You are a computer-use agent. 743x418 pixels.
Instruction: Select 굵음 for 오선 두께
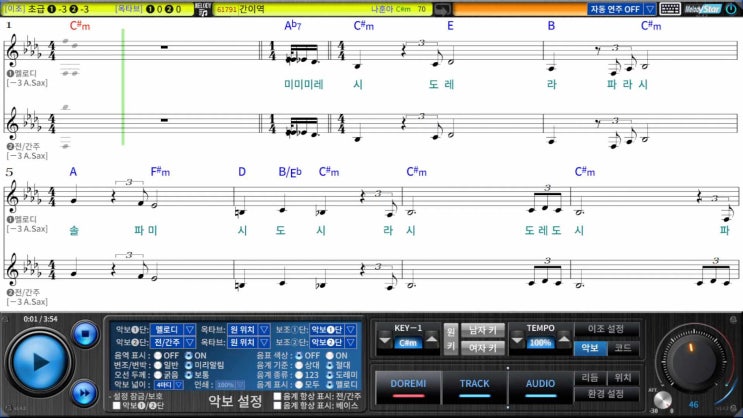158,375
